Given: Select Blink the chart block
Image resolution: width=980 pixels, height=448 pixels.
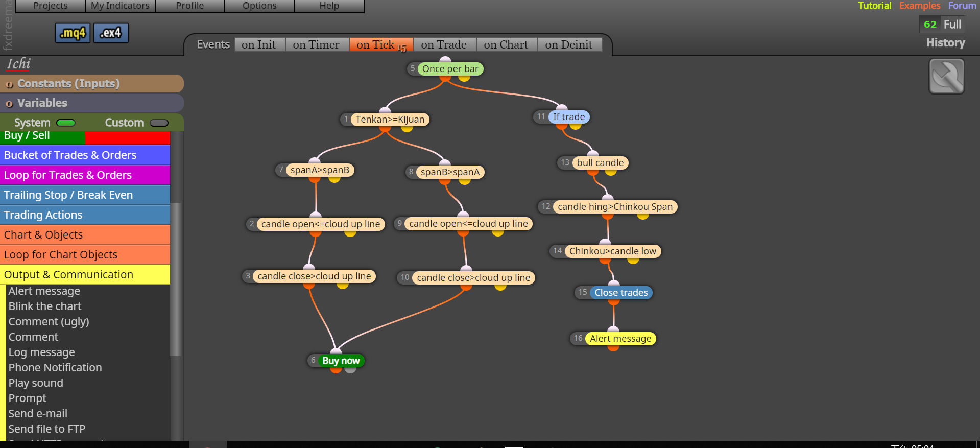Looking at the screenshot, I should tap(45, 306).
